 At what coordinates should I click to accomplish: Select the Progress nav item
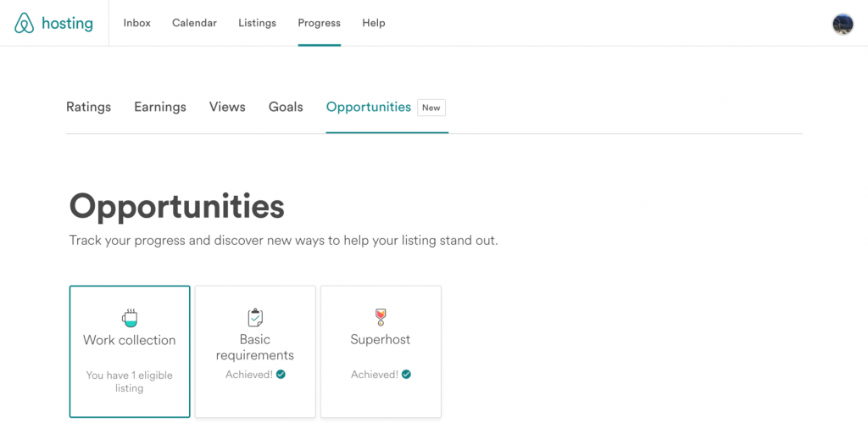[x=320, y=23]
